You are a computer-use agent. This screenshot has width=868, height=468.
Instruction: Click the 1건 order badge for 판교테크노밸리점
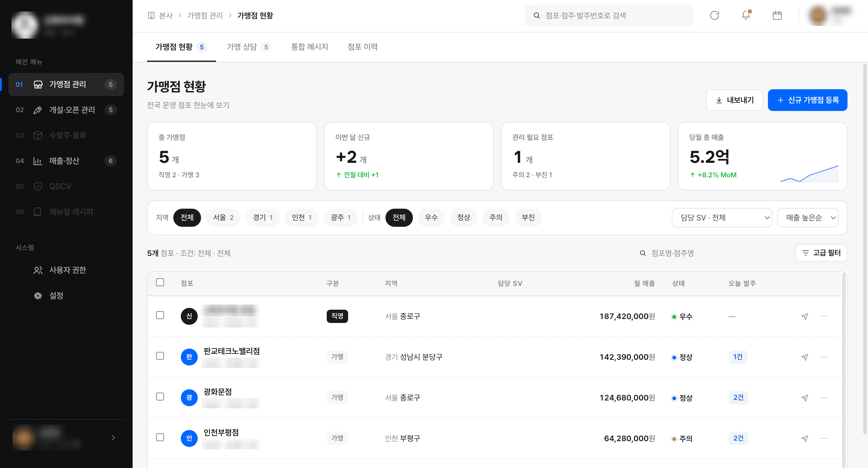coord(737,357)
